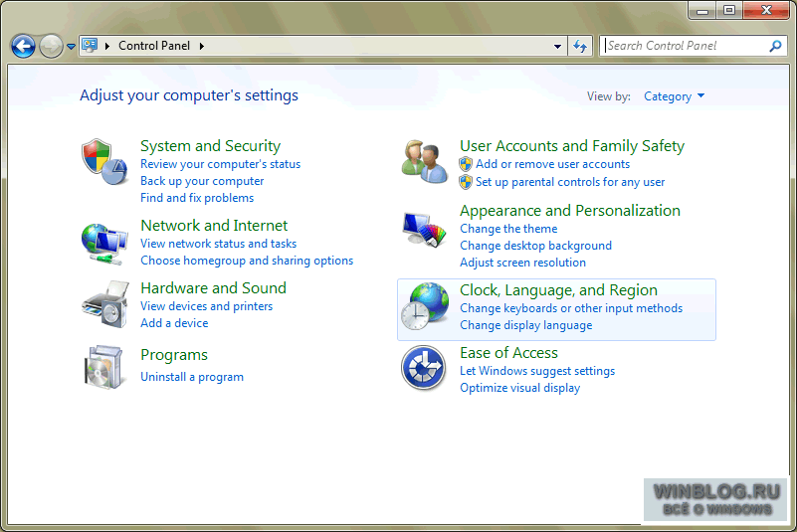797x532 pixels.
Task: Click the Control Panel icon in address bar
Action: click(90, 45)
